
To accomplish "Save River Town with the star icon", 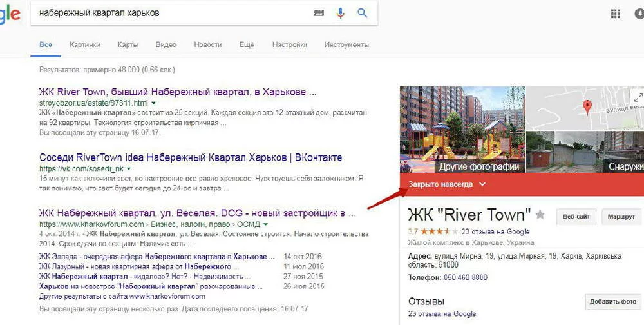I will coord(540,214).
